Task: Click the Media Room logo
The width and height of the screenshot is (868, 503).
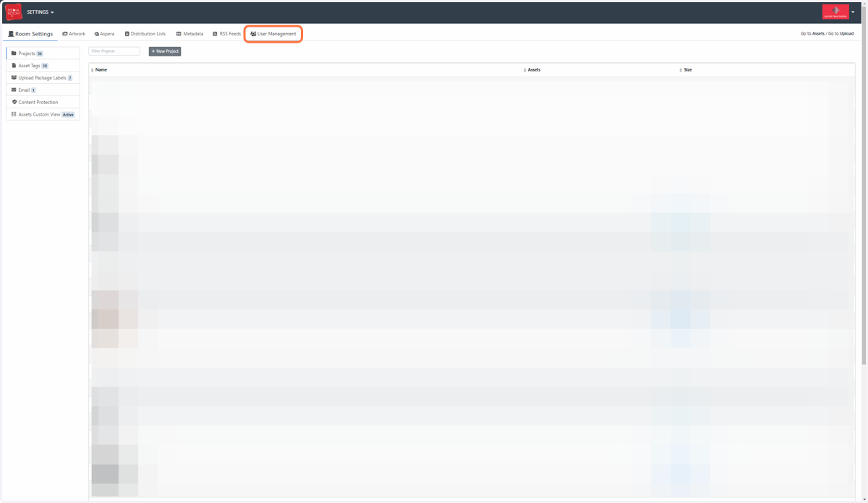Action: 13,12
